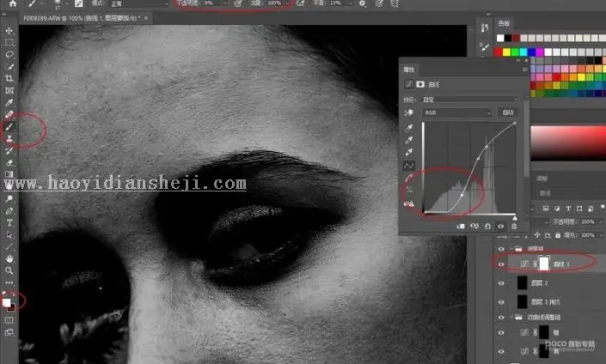
Task: Open smoothing options gear icon
Action: (362, 3)
